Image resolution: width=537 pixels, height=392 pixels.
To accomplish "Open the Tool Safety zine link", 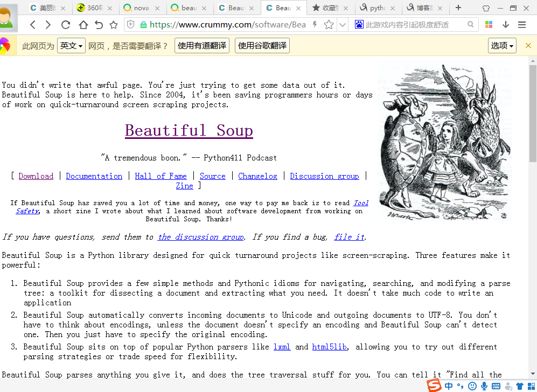I will [361, 203].
